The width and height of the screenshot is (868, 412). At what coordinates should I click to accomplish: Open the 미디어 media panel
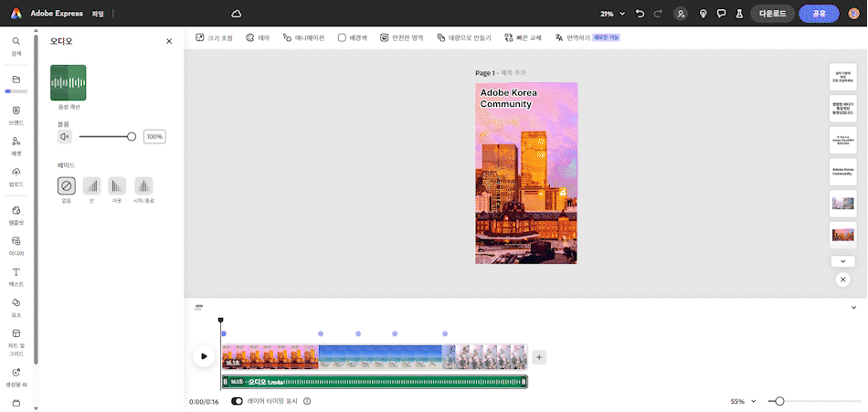click(16, 246)
